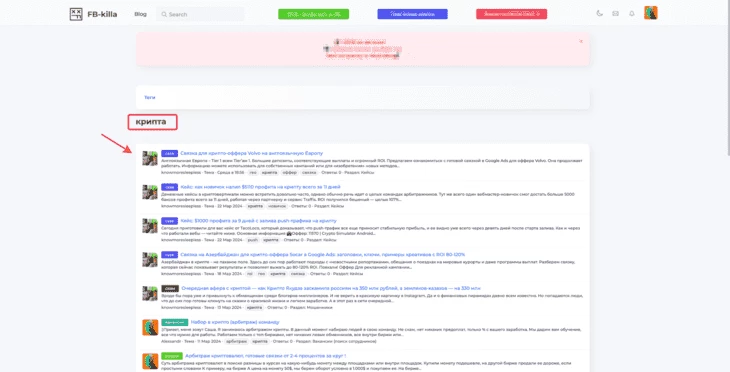Click the red header button
The height and width of the screenshot is (372, 730).
click(x=512, y=14)
